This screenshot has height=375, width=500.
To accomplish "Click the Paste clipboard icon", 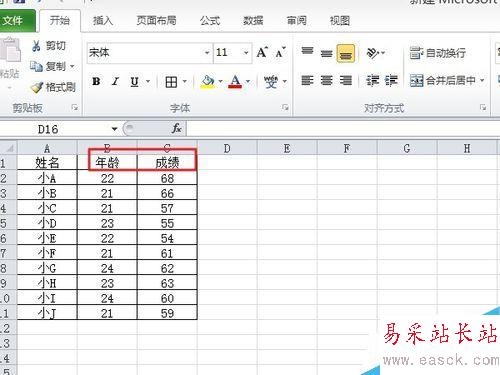I will 10,50.
